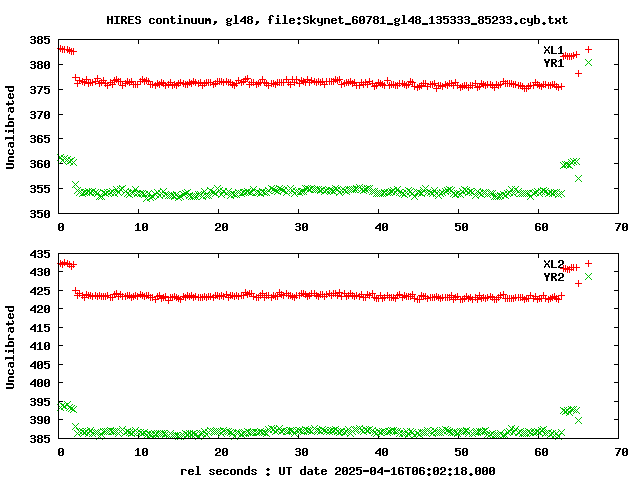The width and height of the screenshot is (640, 480).
Task: Click the 30 x-axis tick under XL2/YR2 plot
Action: point(301,452)
